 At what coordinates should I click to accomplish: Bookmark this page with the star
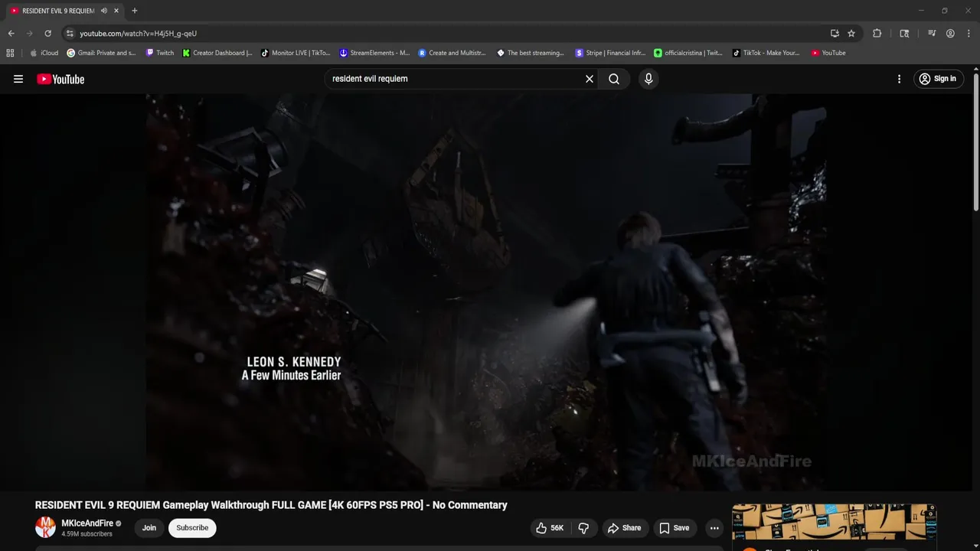(851, 34)
